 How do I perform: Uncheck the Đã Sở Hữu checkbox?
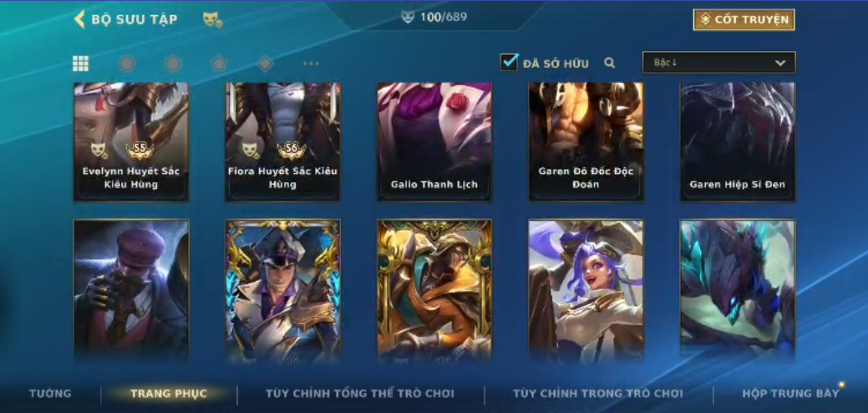(x=509, y=62)
